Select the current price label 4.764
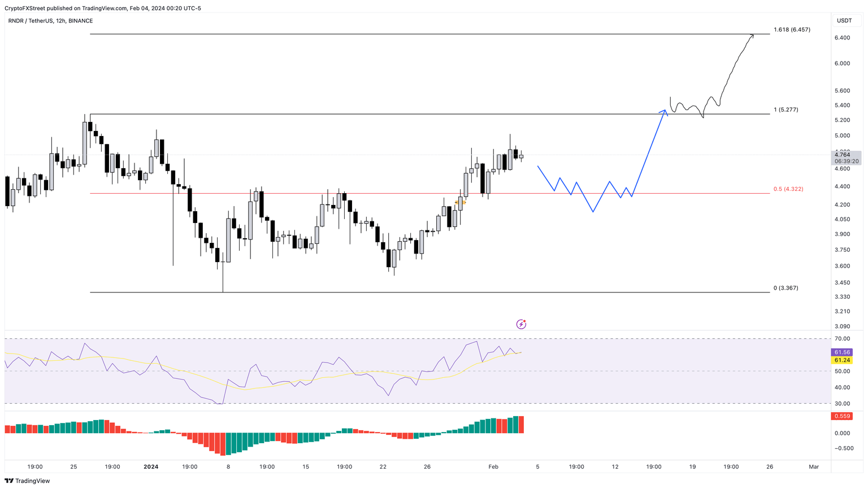Image resolution: width=868 pixels, height=489 pixels. pos(842,155)
